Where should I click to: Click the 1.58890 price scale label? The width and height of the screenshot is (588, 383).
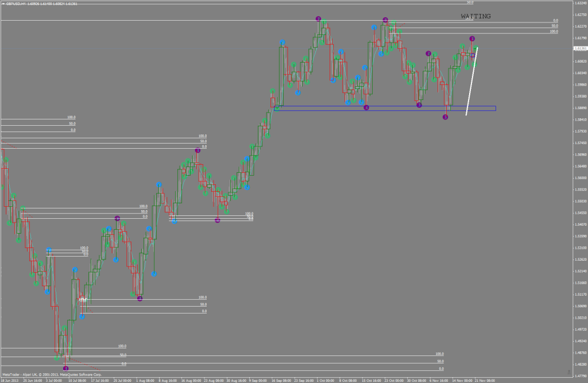(x=580, y=108)
